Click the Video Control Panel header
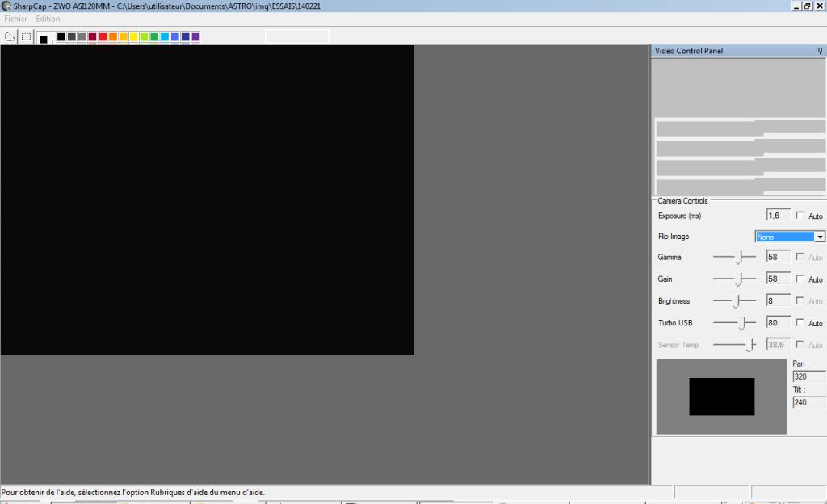 pos(738,51)
